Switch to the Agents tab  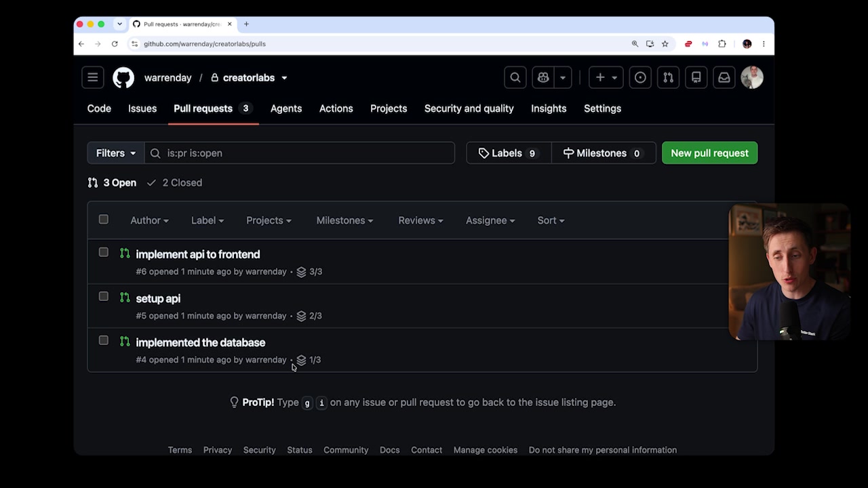[286, 108]
